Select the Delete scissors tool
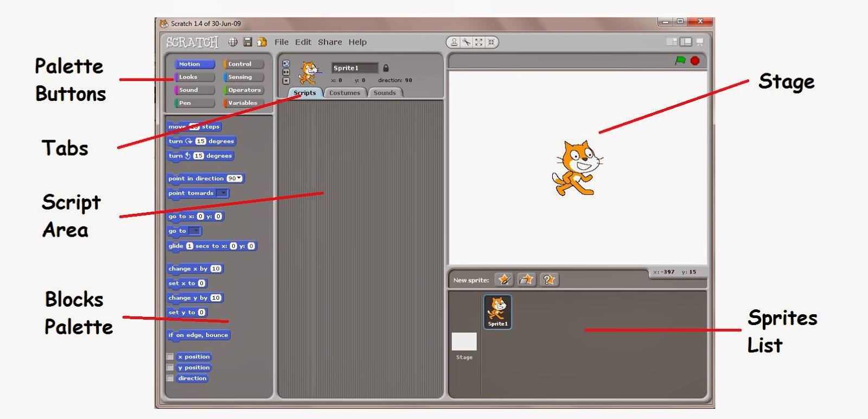The image size is (868, 419). click(x=467, y=42)
